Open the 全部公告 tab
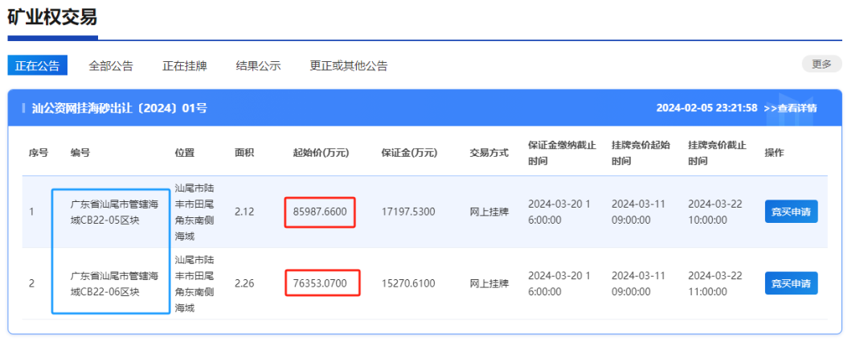Viewport: 868px width, 342px height. [x=111, y=66]
